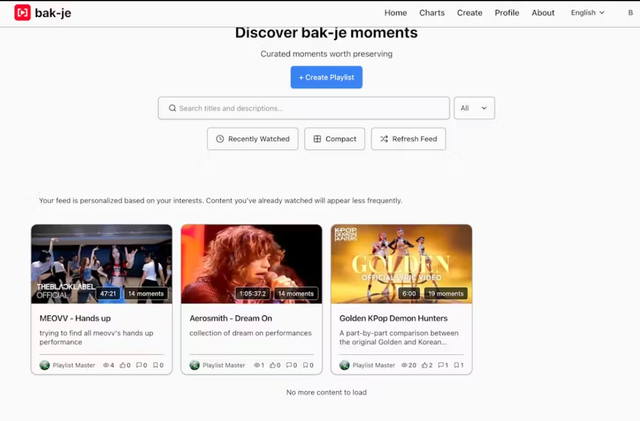The height and width of the screenshot is (421, 640).
Task: Click Aerosmith singer thumbnail
Action: point(251,264)
